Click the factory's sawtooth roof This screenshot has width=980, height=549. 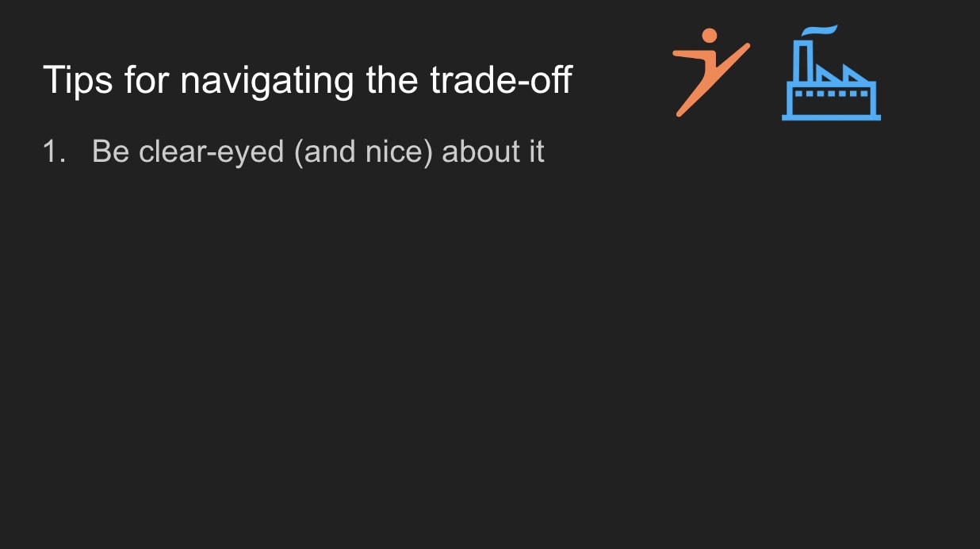click(x=844, y=75)
